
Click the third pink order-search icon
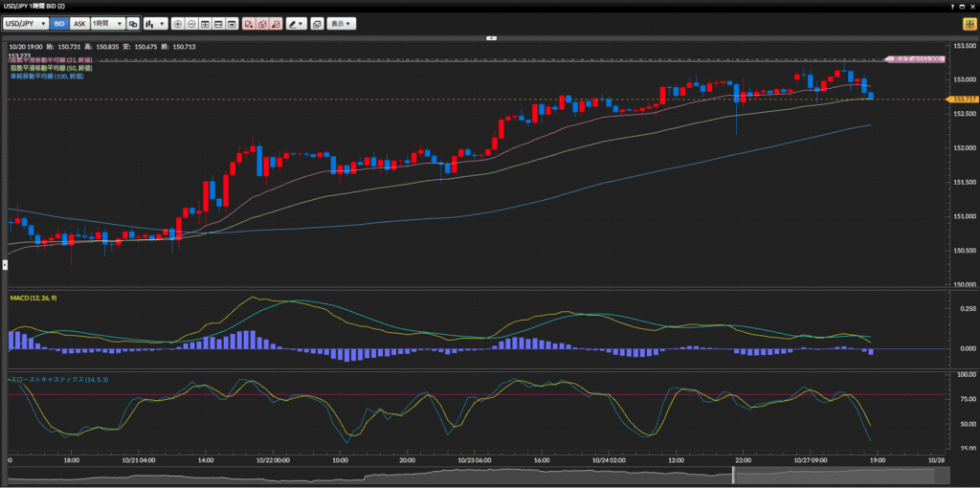[276, 23]
